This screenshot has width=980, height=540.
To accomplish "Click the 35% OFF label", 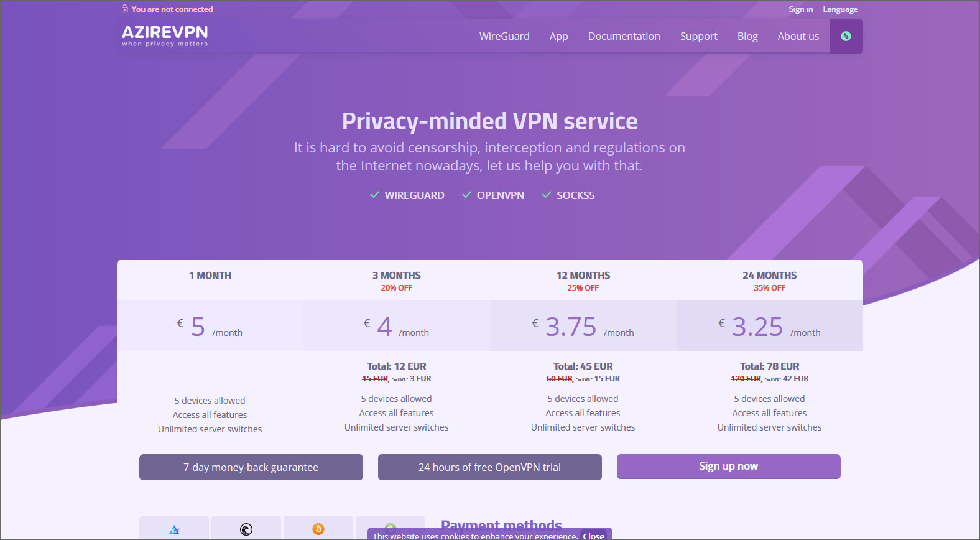I will click(770, 288).
